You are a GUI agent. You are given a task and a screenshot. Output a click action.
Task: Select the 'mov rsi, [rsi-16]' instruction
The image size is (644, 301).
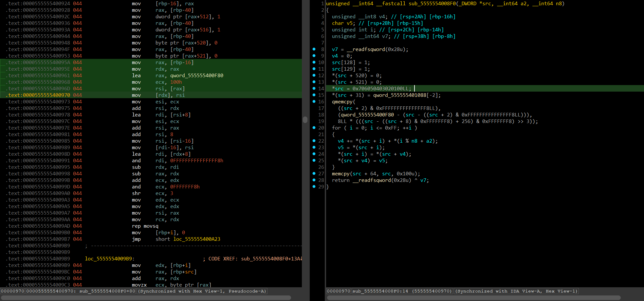[163, 141]
